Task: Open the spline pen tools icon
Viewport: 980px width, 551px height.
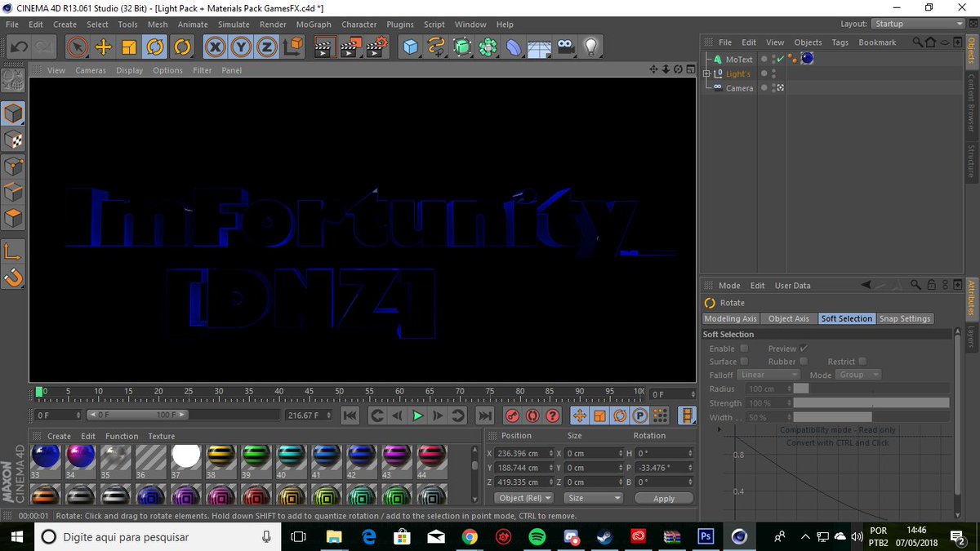Action: click(x=437, y=47)
